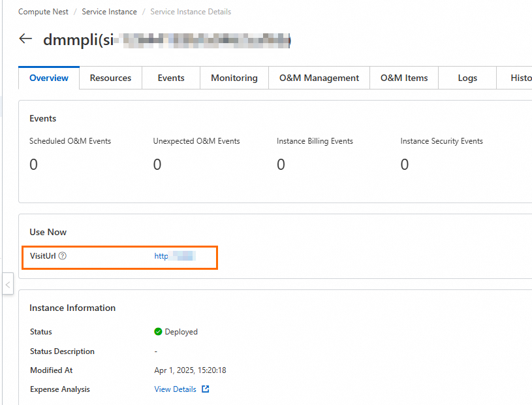This screenshot has width=532, height=405.
Task: Go to the Compute Nest breadcrumb
Action: (x=43, y=12)
